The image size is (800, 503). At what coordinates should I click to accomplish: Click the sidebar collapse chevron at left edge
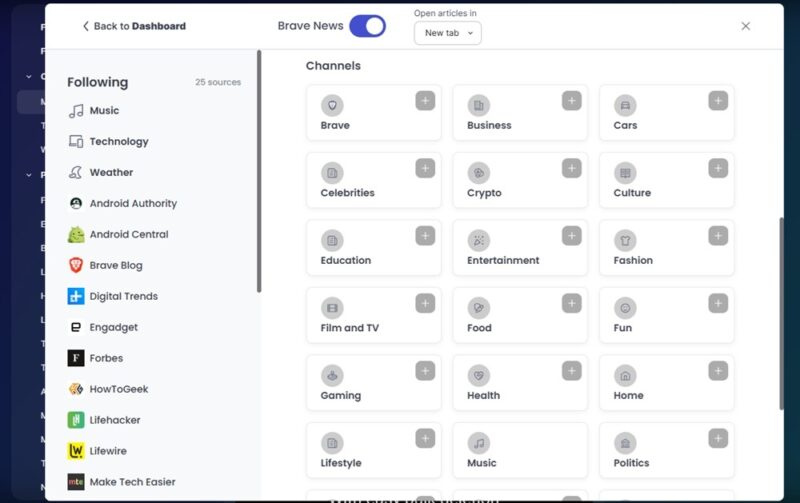[x=29, y=76]
